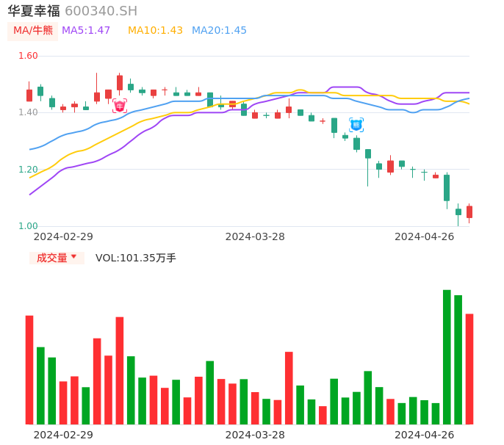Click the stock name 华夏幸福
504x445 pixels.
click(34, 11)
